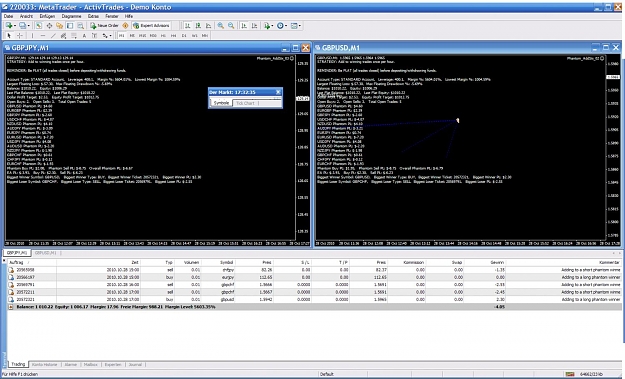Image resolution: width=625 pixels, height=379 pixels.
Task: Open the Datei menu
Action: [x=8, y=16]
